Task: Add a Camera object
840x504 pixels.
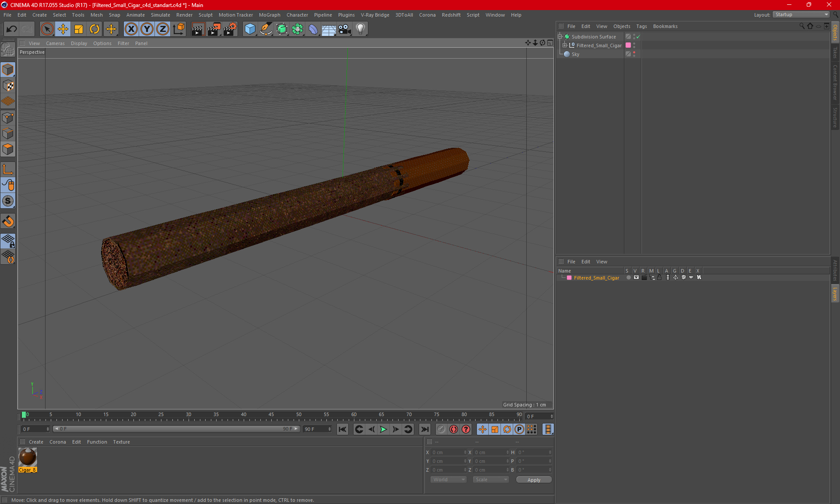Action: (x=345, y=29)
